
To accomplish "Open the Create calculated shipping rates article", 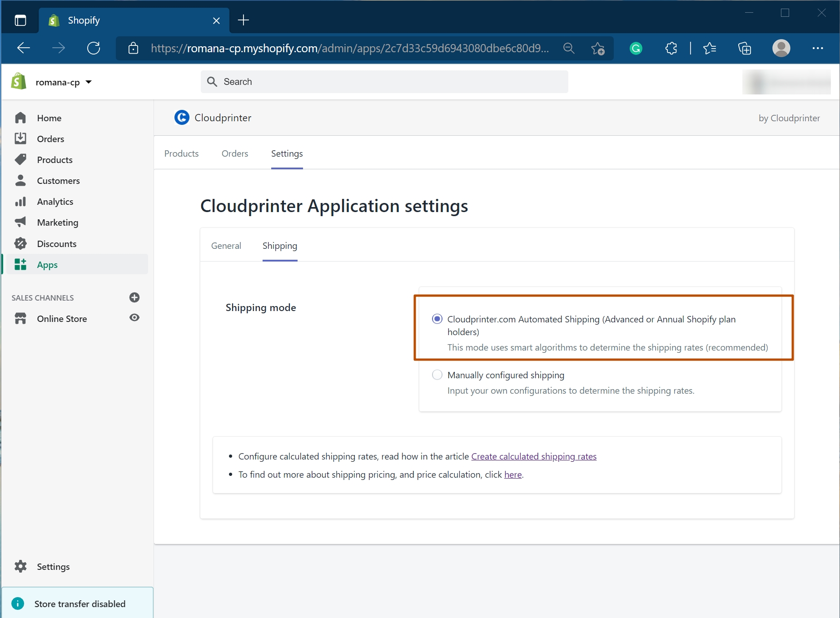I will coord(534,456).
